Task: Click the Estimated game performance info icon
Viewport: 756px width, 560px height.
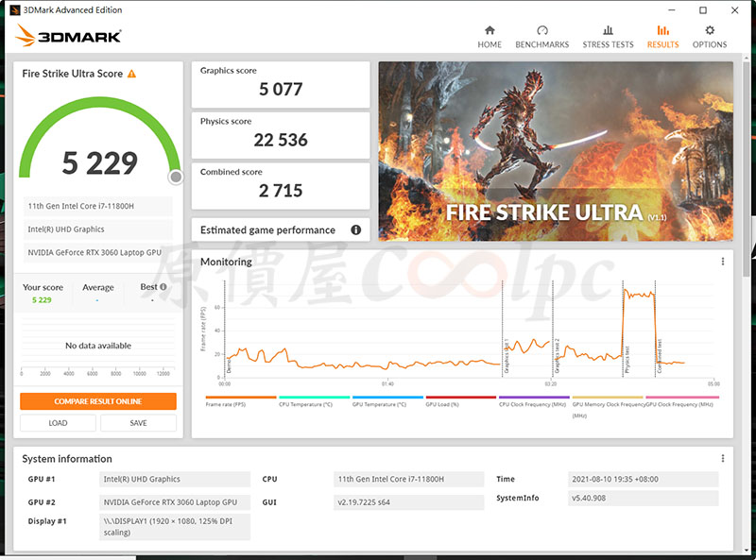Action: [x=356, y=229]
